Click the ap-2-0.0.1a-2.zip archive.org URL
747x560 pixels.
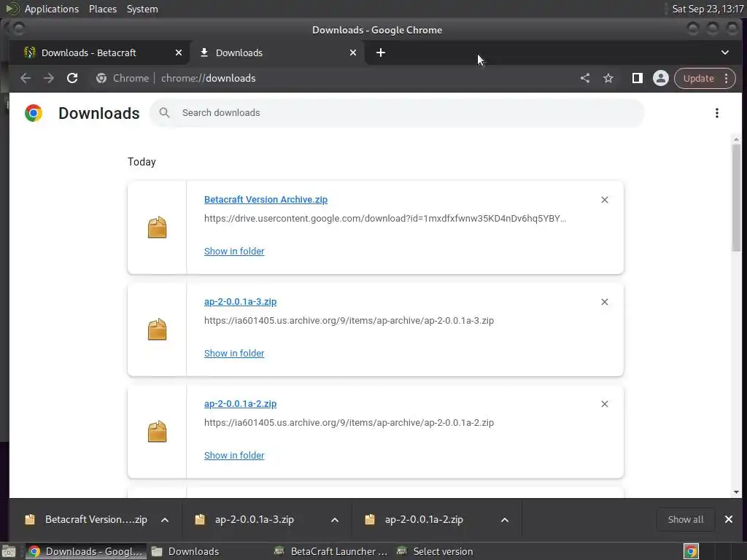click(x=349, y=422)
